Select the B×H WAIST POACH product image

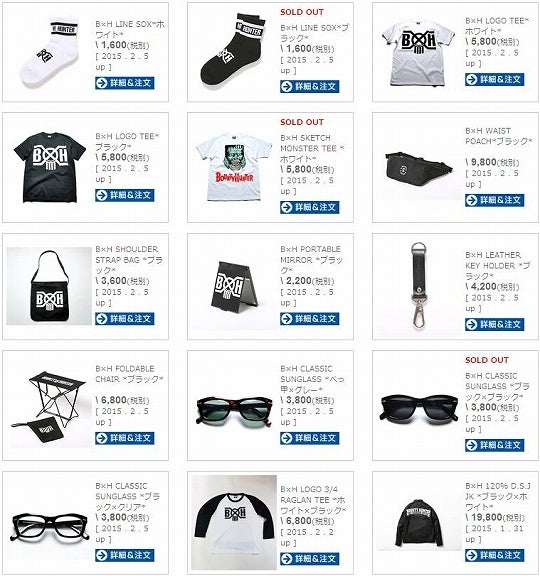pos(419,168)
